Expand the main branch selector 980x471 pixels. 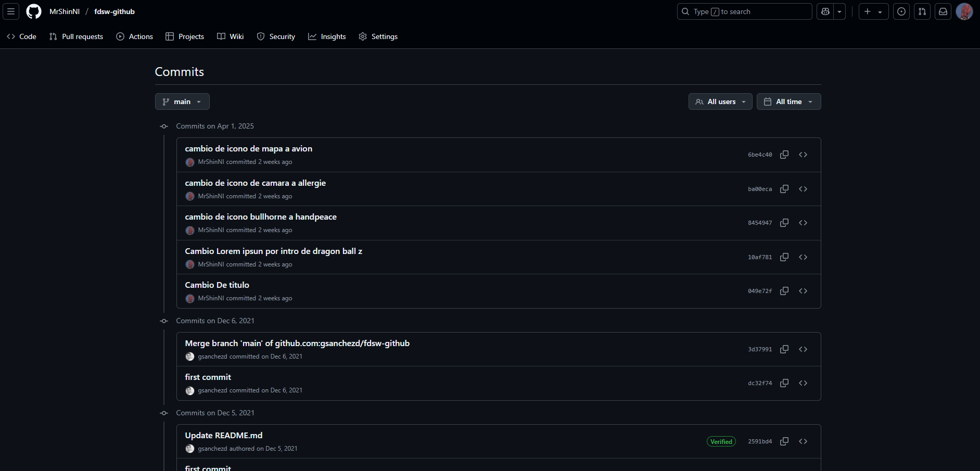[x=182, y=101]
